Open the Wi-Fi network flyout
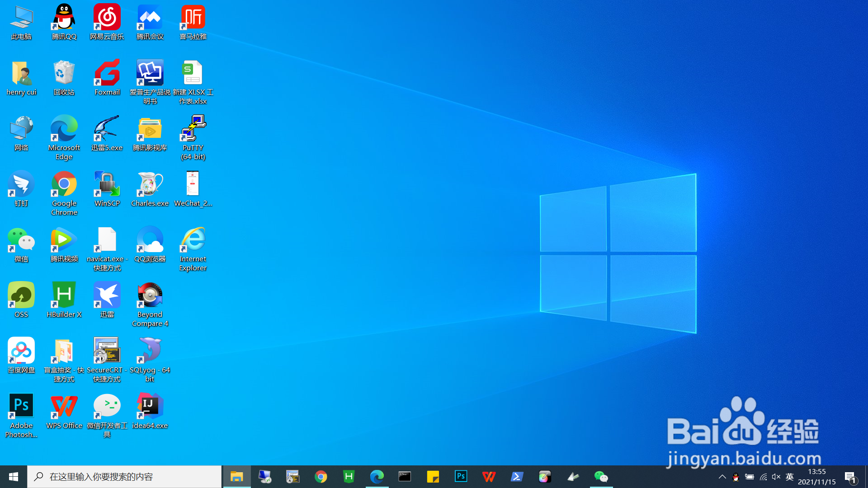Viewport: 868px width, 488px height. 763,477
